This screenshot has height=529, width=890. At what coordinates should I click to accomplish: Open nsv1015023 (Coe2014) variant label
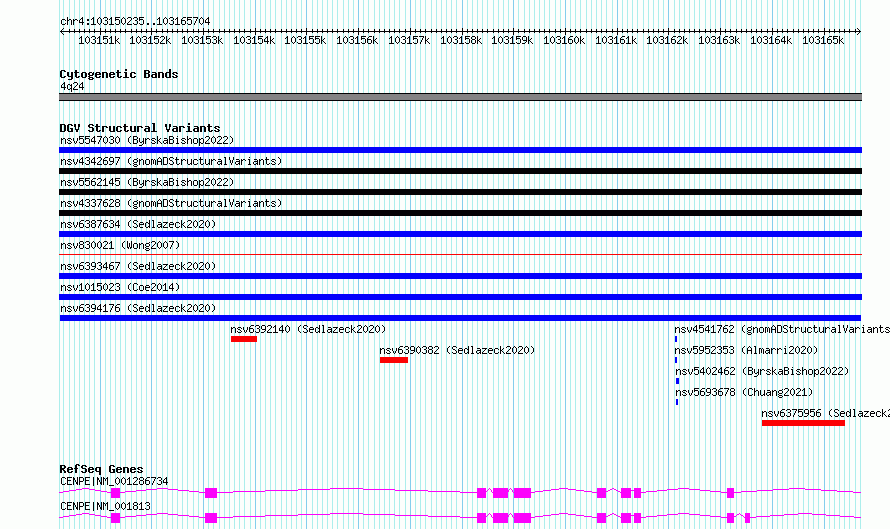[x=120, y=287]
